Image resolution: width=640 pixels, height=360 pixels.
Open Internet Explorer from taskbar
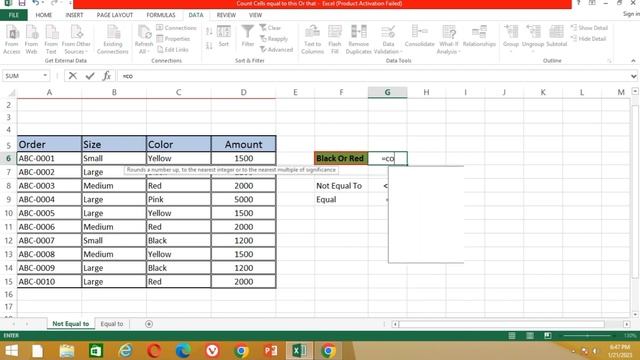click(125, 351)
